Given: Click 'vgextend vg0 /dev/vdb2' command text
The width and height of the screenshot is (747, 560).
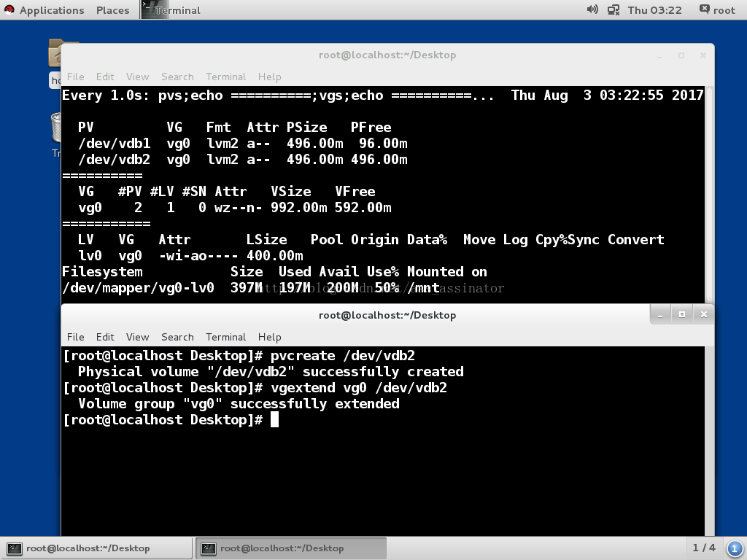Looking at the screenshot, I should (359, 388).
